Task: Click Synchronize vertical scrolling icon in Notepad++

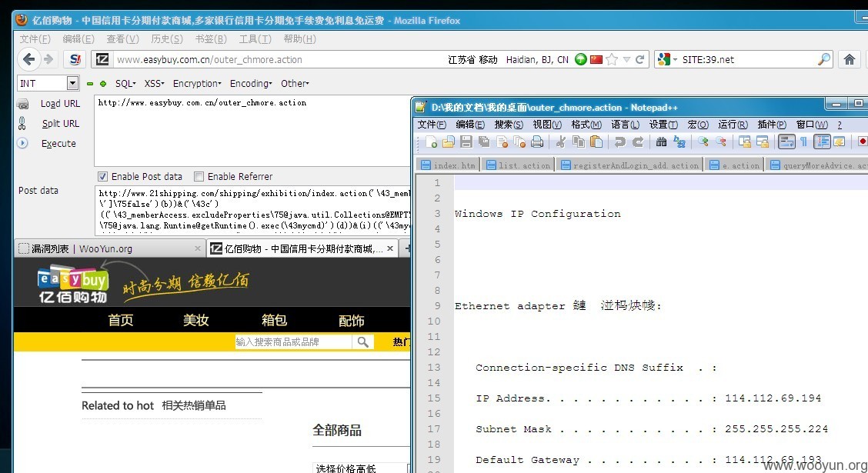Action: click(745, 142)
